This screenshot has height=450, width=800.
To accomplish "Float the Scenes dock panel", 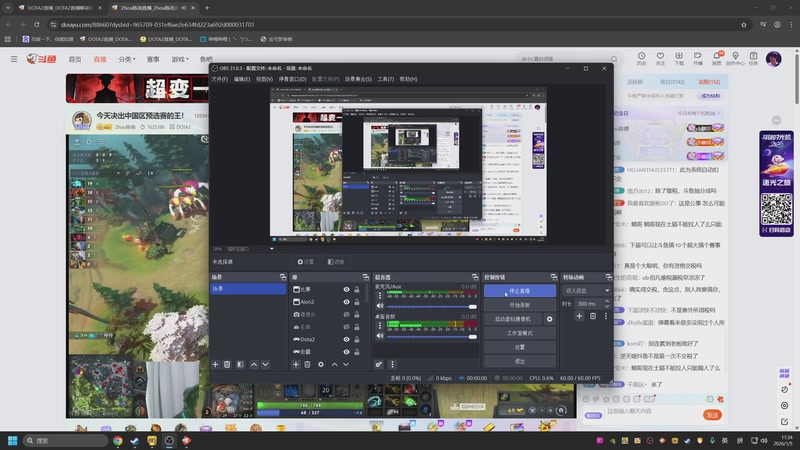I will [x=283, y=277].
